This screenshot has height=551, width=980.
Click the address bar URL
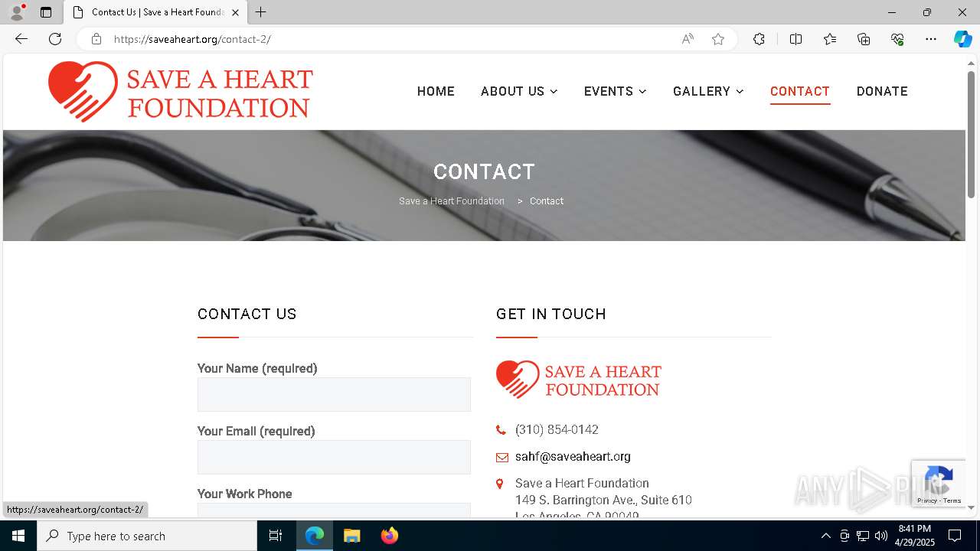coord(192,39)
